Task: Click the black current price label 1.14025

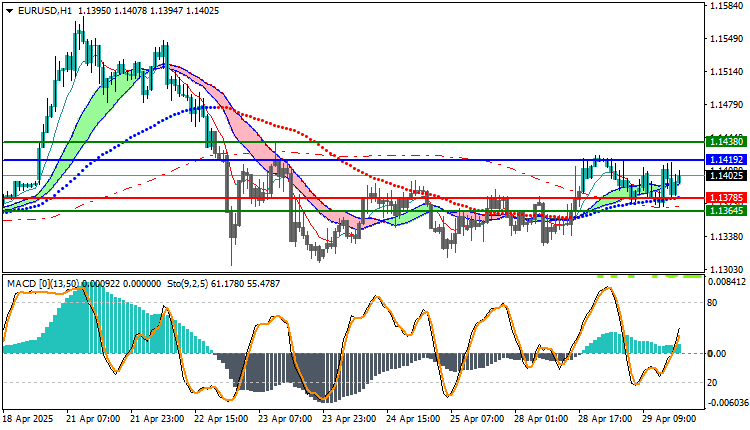Action: 726,176
